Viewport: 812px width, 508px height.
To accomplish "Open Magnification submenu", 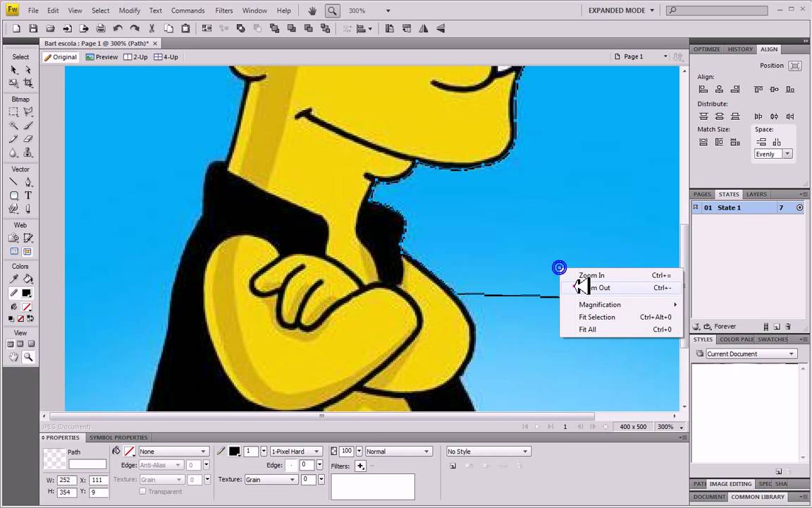I will pos(622,304).
